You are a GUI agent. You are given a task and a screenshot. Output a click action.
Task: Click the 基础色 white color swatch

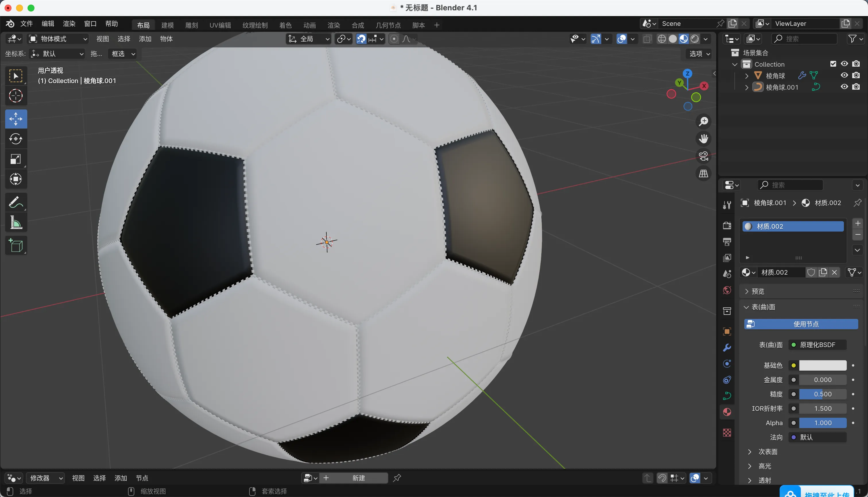[x=822, y=365]
